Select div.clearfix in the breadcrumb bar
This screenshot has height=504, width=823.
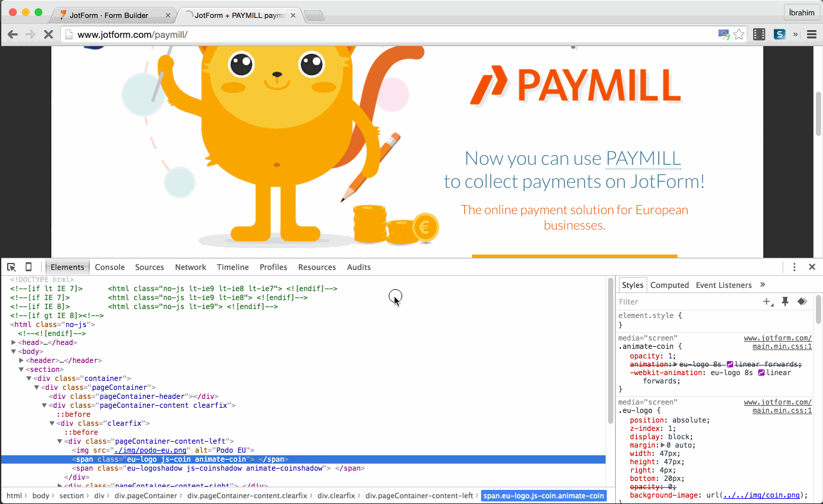coord(337,496)
